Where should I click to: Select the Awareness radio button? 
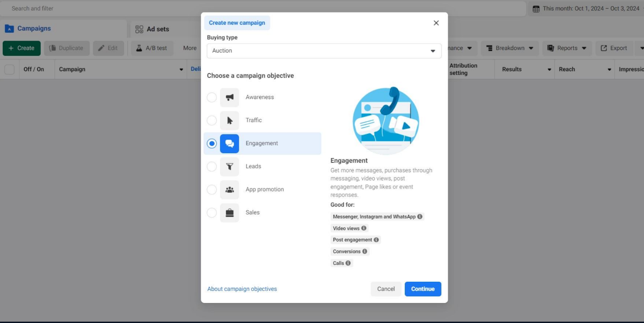(212, 97)
